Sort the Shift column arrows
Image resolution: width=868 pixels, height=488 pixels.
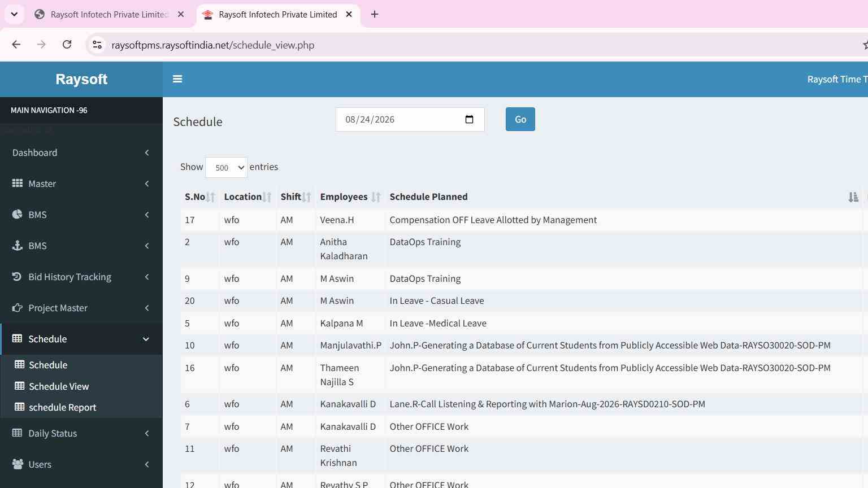pyautogui.click(x=306, y=197)
